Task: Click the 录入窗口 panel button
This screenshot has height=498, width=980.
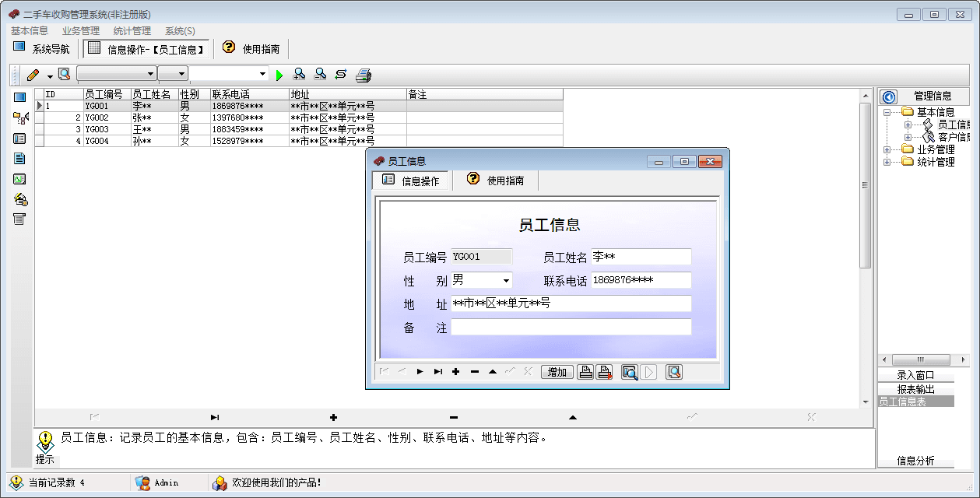Action: [x=915, y=375]
